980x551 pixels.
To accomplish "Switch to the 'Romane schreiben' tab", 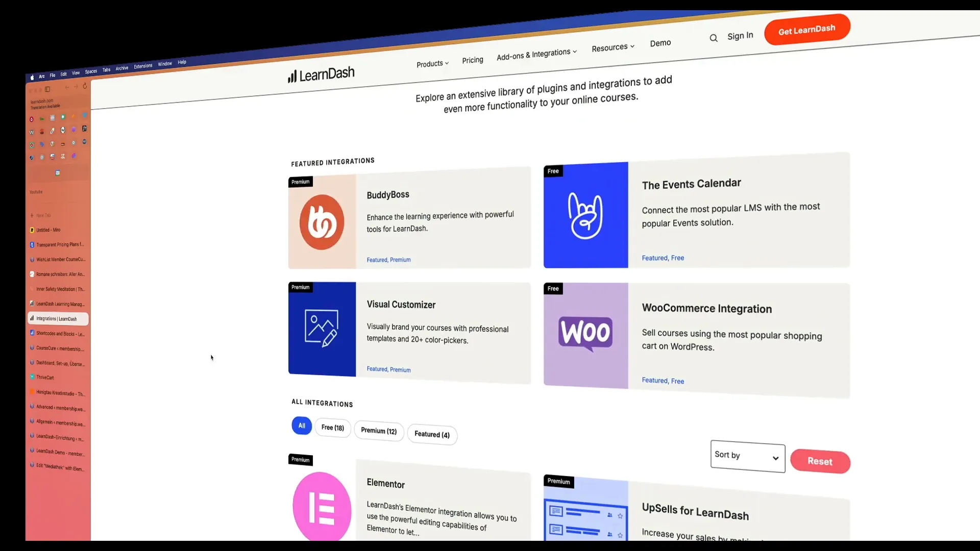I will (58, 274).
